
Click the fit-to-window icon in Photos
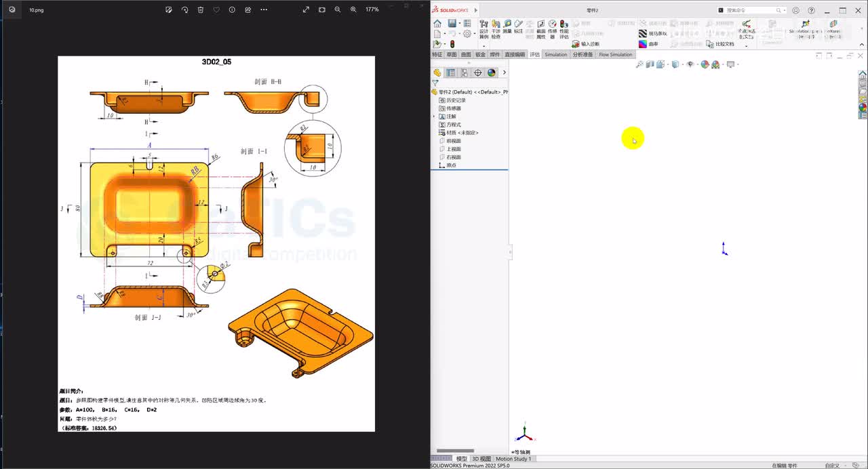pyautogui.click(x=321, y=9)
